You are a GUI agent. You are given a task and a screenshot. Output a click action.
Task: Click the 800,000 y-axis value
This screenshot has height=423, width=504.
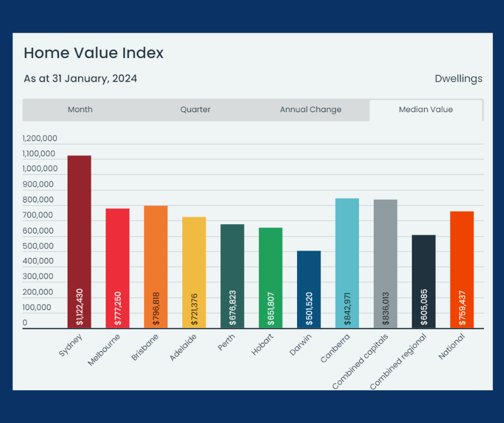[38, 200]
